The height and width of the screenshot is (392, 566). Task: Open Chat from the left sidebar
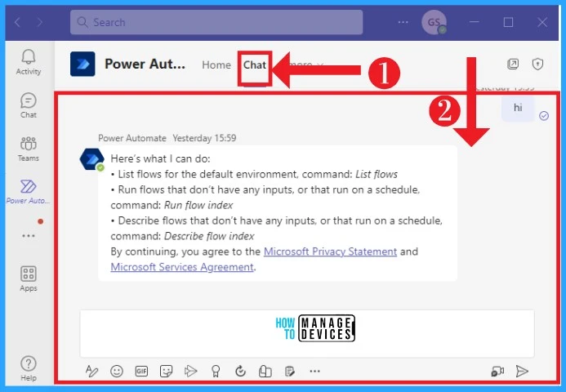click(28, 105)
